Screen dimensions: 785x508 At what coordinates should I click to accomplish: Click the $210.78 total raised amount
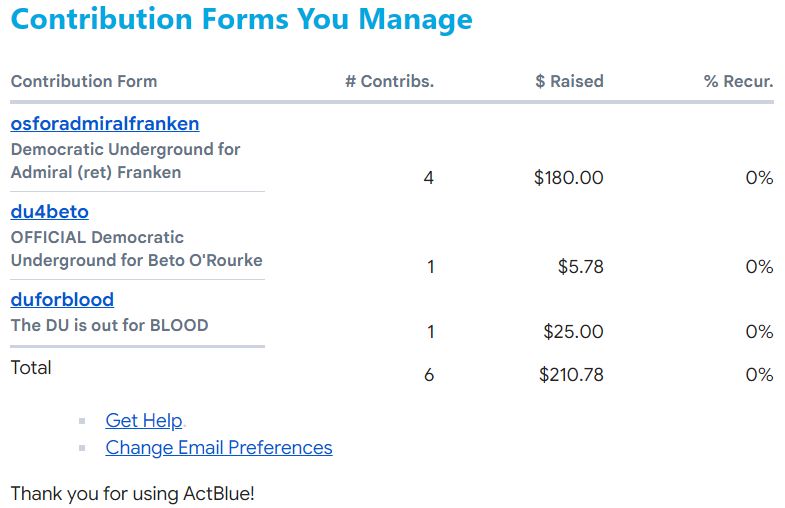coord(571,375)
